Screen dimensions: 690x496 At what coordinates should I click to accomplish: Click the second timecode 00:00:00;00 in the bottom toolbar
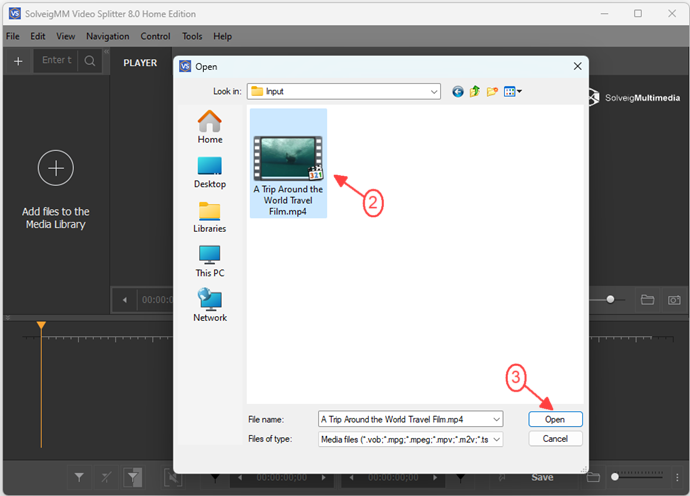(x=393, y=478)
